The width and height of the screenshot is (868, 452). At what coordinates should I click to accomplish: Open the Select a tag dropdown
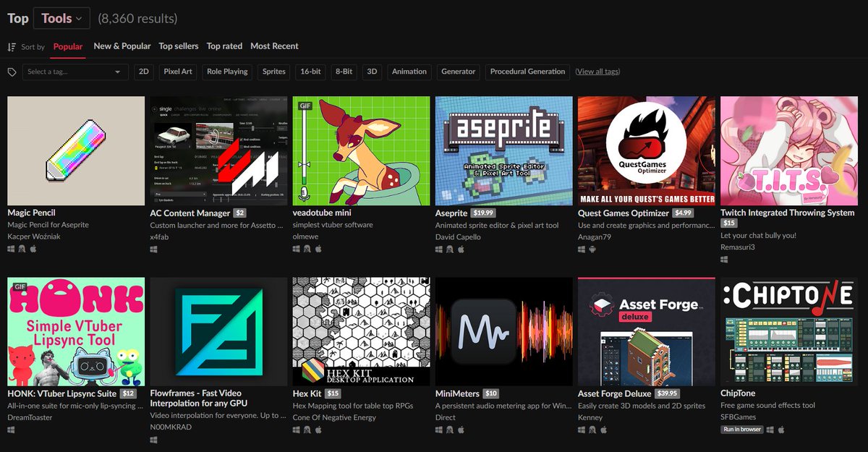[75, 72]
